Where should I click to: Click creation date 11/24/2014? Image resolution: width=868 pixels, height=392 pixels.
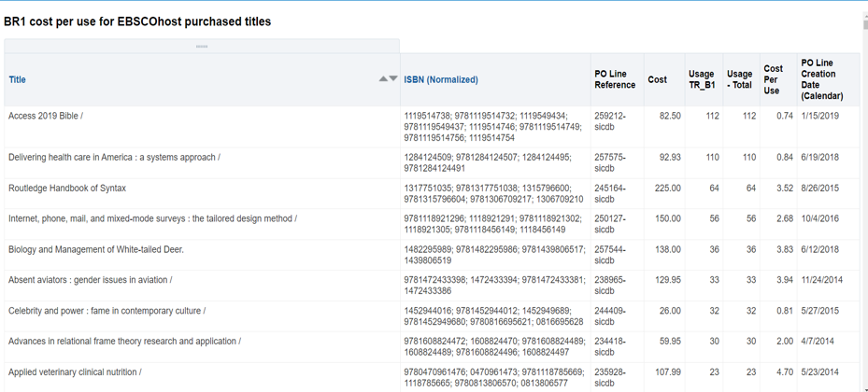coord(822,280)
